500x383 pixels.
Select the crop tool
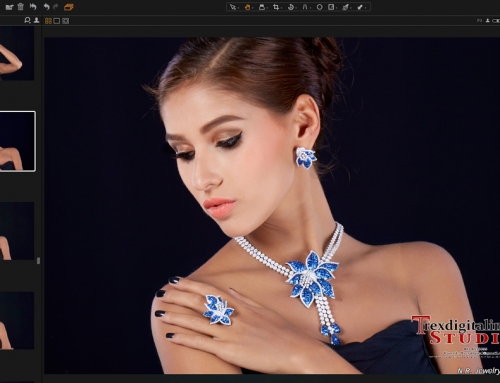point(276,7)
